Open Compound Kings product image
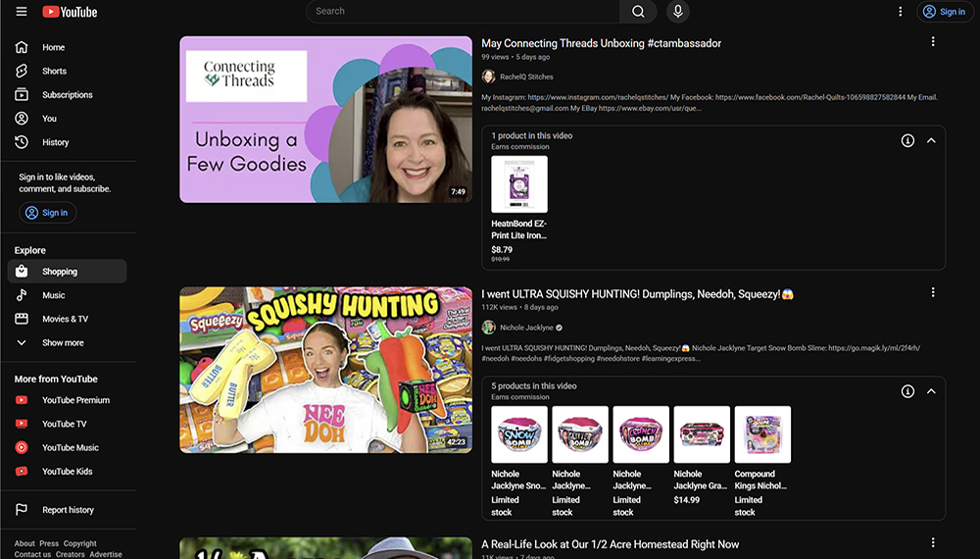Viewport: 980px width, 559px height. (x=762, y=434)
